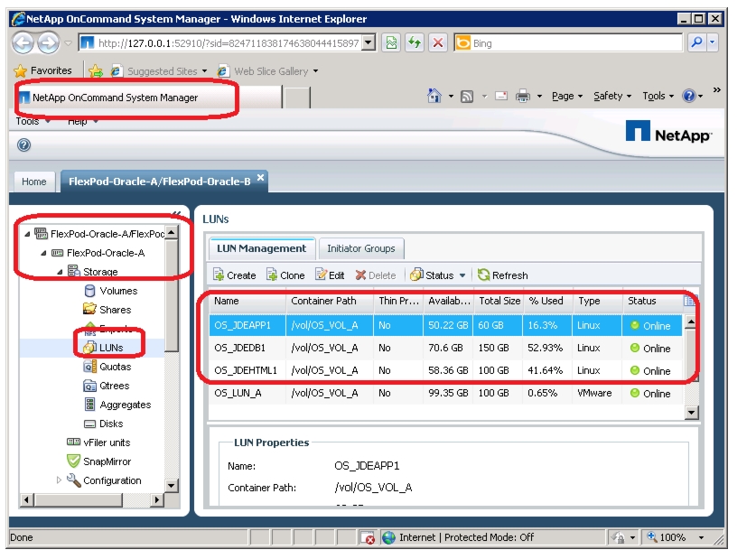
Task: Open vFiler units in the tree
Action: pyautogui.click(x=98, y=443)
